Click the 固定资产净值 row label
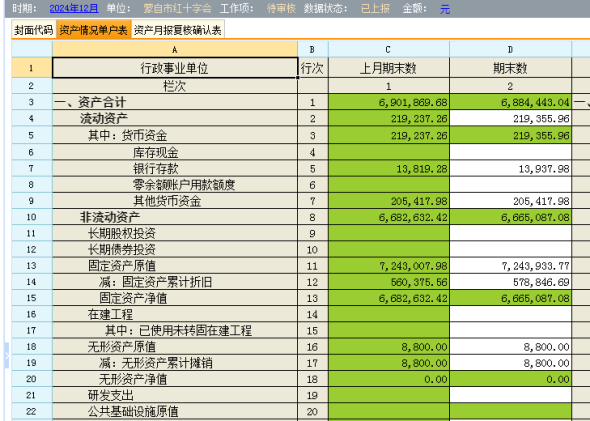590x421 pixels. 133,298
